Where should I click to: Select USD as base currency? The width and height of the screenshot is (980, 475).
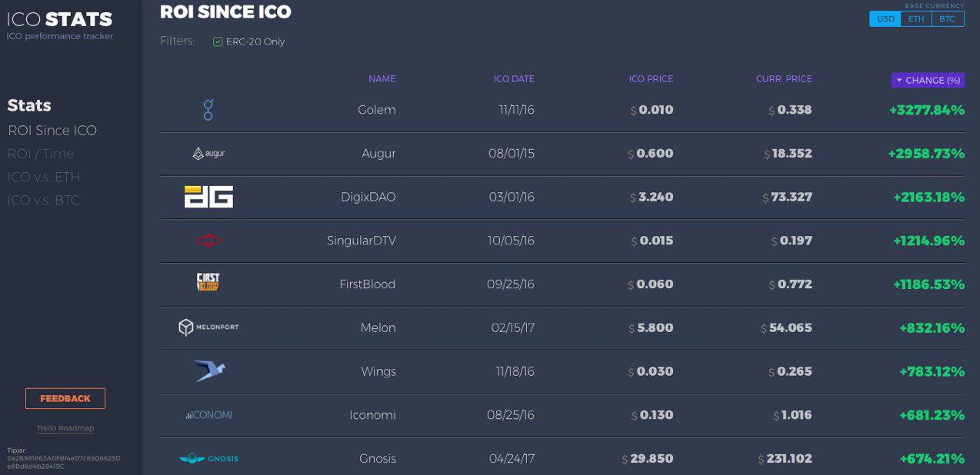coord(885,18)
